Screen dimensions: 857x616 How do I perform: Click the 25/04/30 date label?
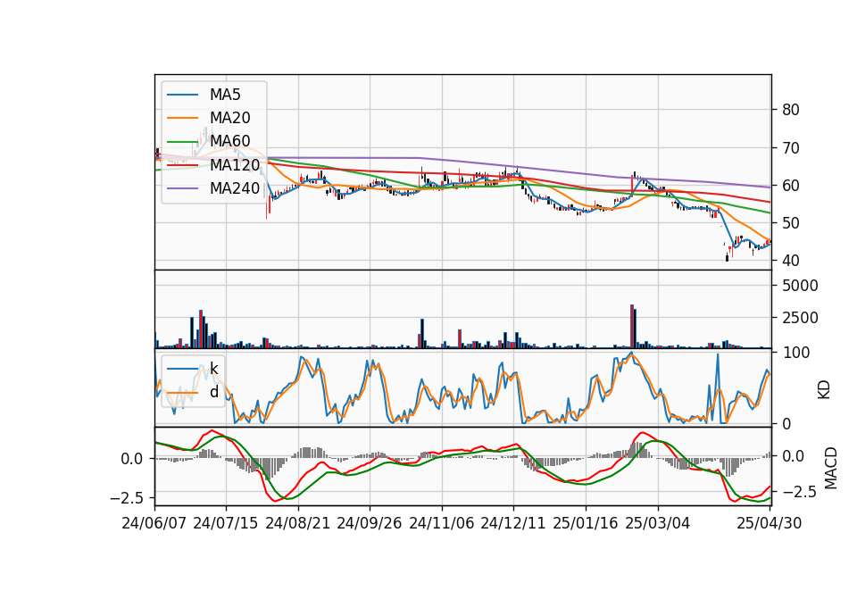(770, 523)
